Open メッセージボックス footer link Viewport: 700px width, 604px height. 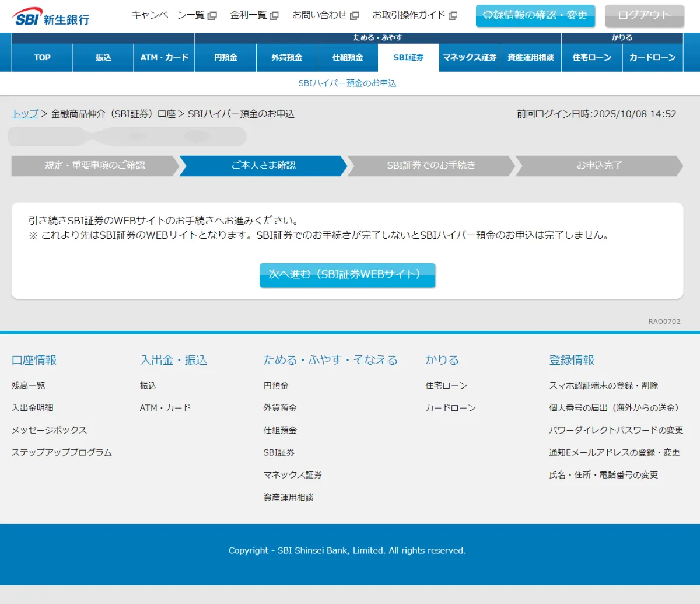[x=49, y=430]
